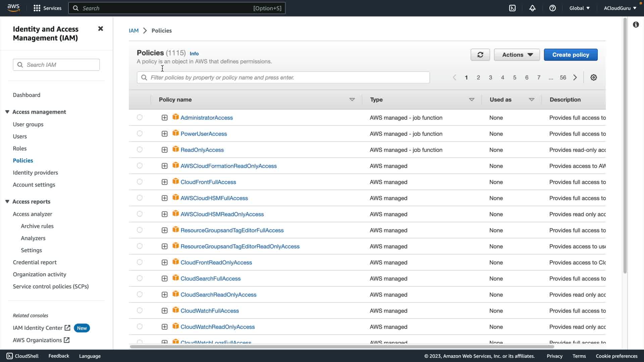Open table preferences gear icon
The image size is (644, 362).
pos(593,77)
